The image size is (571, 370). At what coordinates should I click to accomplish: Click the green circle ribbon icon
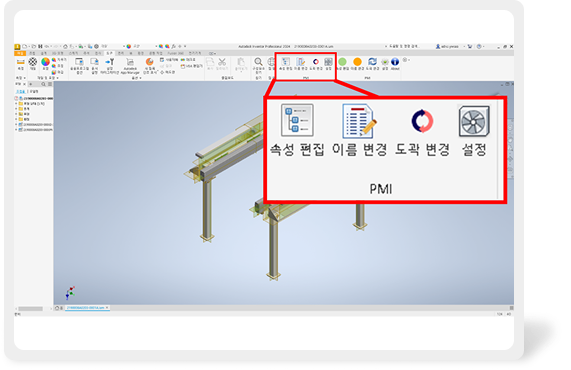coord(342,62)
